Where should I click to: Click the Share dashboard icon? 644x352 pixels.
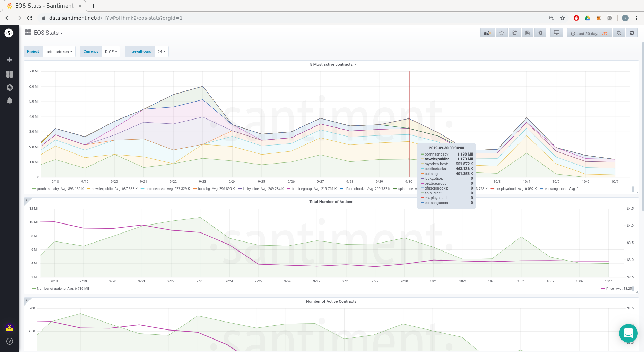(x=515, y=33)
